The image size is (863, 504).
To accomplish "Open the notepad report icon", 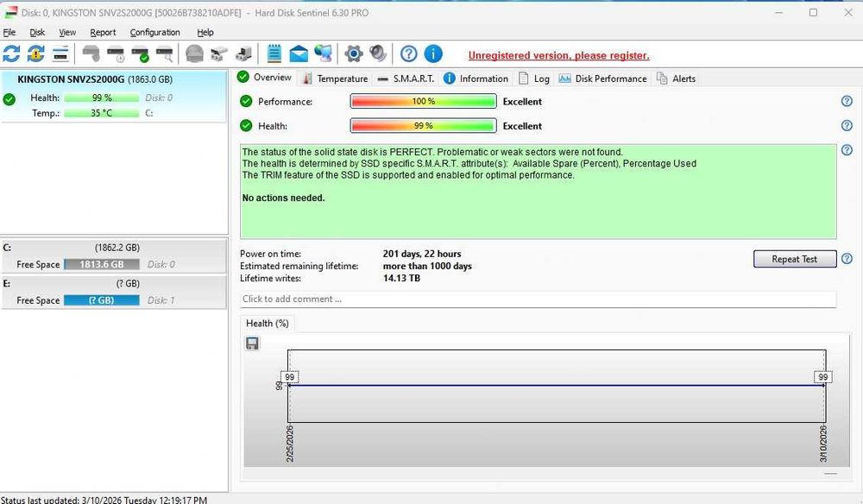I will tap(274, 54).
